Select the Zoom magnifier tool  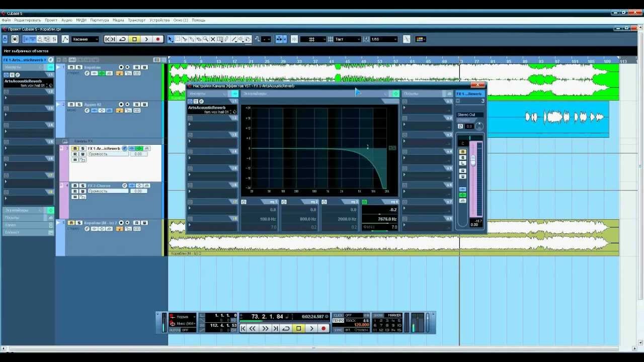(x=206, y=39)
